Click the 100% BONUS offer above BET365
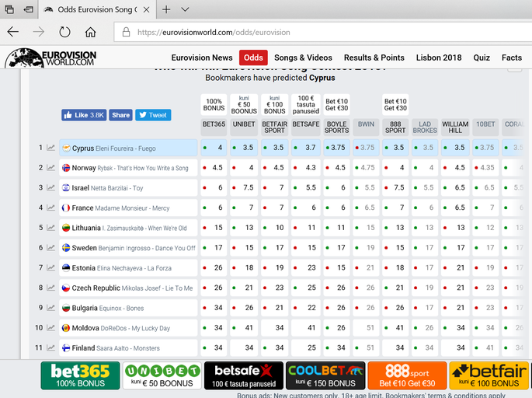This screenshot has height=398, width=532. (214, 105)
